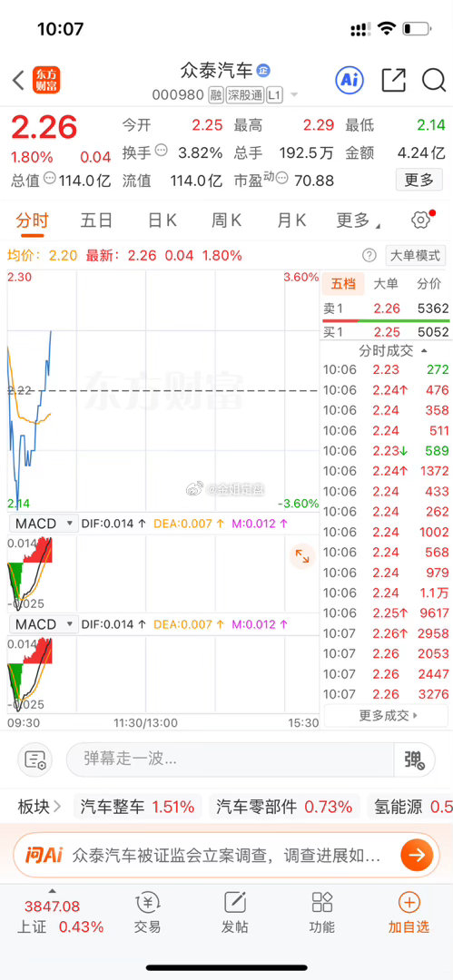Tap the back arrow icon
This screenshot has width=453, height=980.
coord(18,80)
